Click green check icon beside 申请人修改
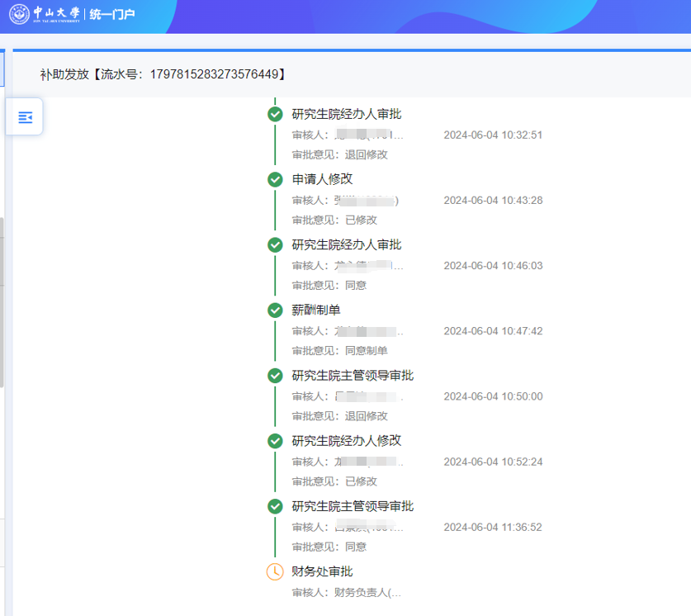This screenshot has width=691, height=616. [x=275, y=179]
